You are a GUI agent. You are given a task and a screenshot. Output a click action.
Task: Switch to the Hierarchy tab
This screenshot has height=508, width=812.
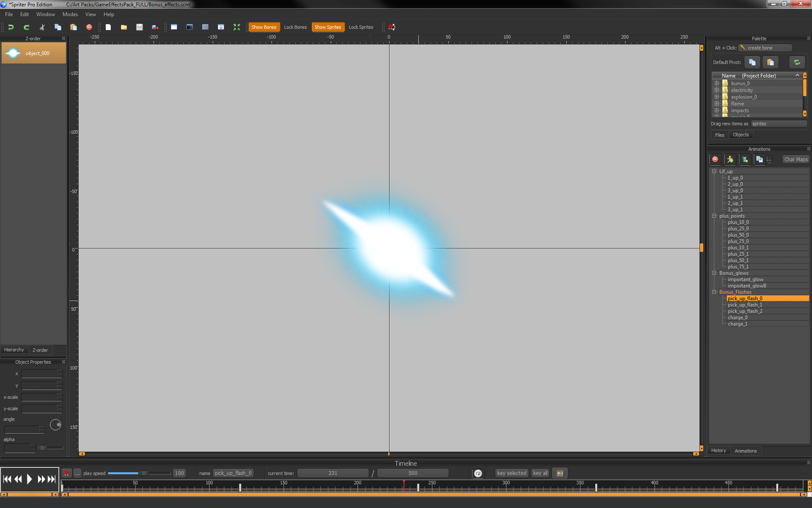pos(14,350)
